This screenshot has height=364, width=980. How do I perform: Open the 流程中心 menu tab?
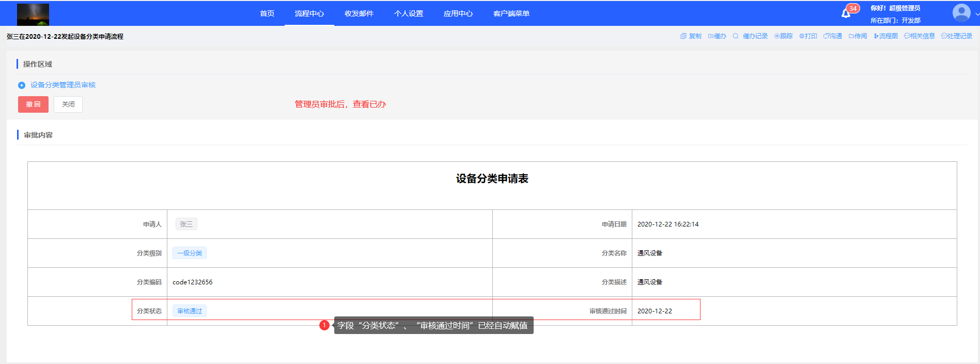point(309,13)
